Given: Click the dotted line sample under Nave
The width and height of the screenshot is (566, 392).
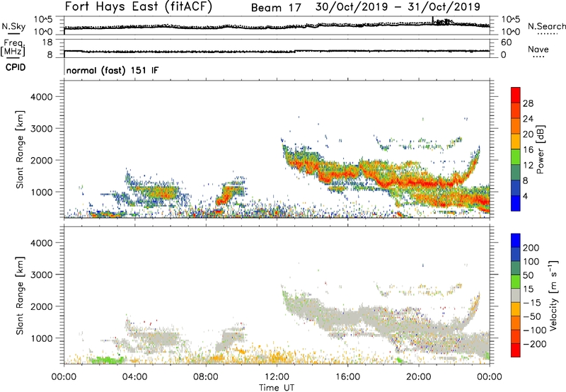Looking at the screenshot, I should click(x=539, y=57).
